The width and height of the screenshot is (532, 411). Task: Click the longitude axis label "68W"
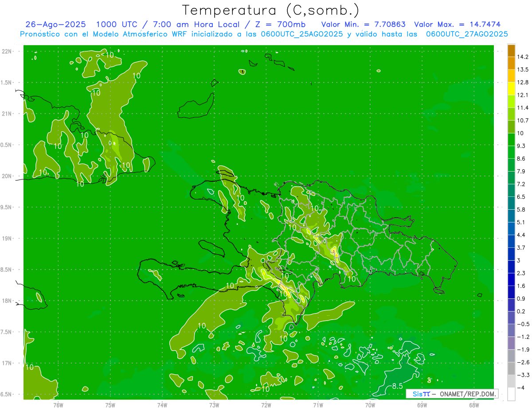click(473, 405)
